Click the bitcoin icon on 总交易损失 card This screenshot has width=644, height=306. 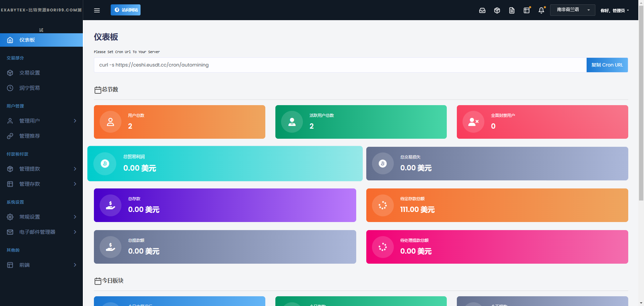[x=383, y=164]
